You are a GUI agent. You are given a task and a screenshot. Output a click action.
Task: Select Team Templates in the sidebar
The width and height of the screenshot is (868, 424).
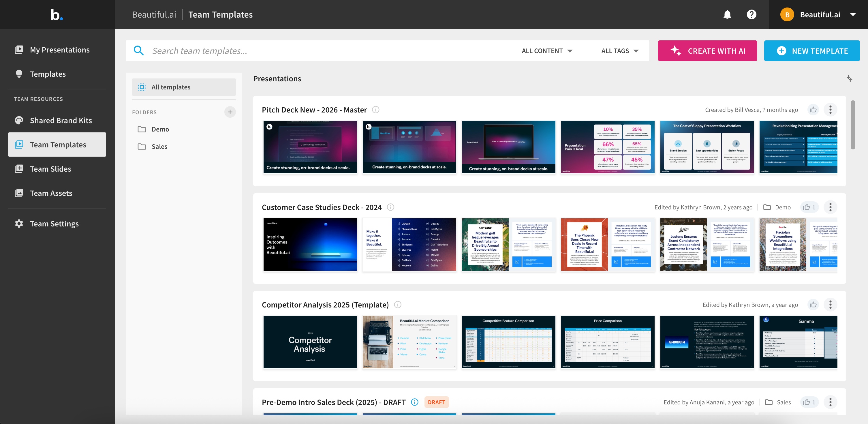click(57, 145)
